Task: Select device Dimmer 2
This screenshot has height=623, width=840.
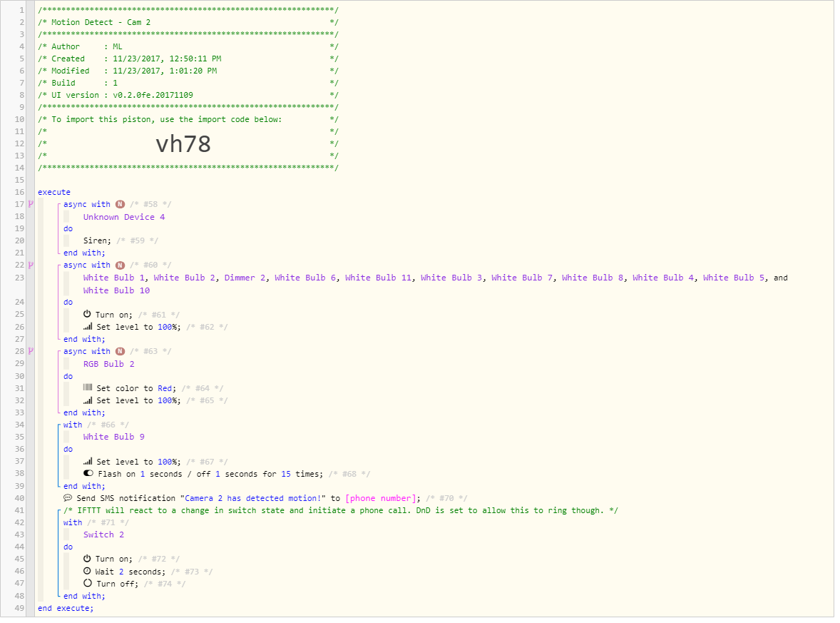Action: click(x=245, y=278)
